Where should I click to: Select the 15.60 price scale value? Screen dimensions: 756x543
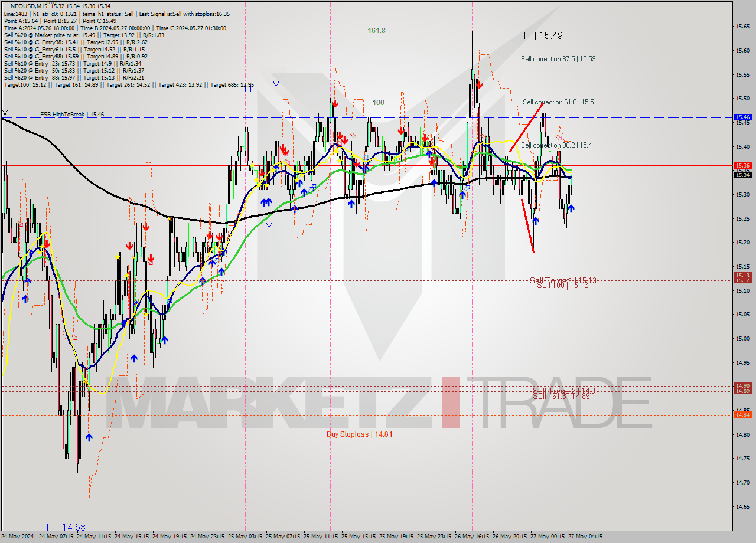[742, 51]
